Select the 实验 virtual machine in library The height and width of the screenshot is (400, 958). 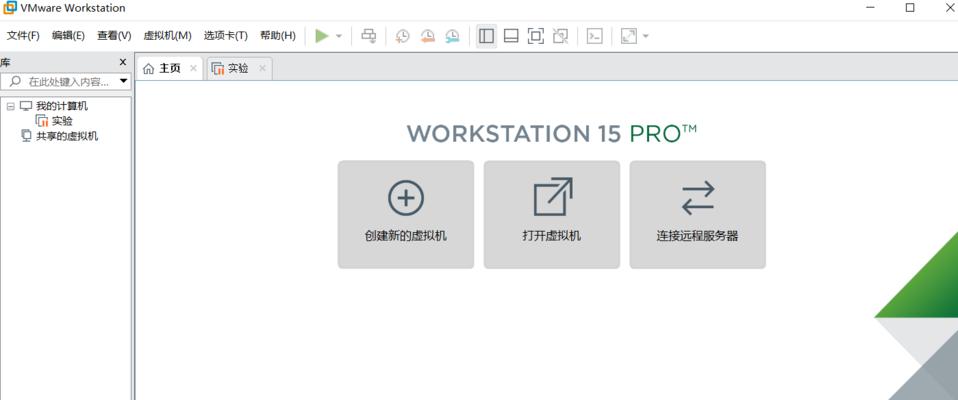tap(62, 121)
